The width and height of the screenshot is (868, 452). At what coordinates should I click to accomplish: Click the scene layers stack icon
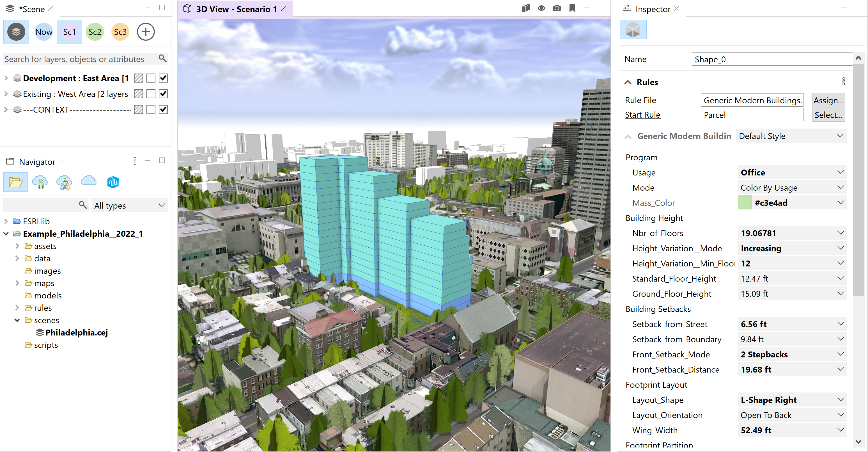click(16, 32)
